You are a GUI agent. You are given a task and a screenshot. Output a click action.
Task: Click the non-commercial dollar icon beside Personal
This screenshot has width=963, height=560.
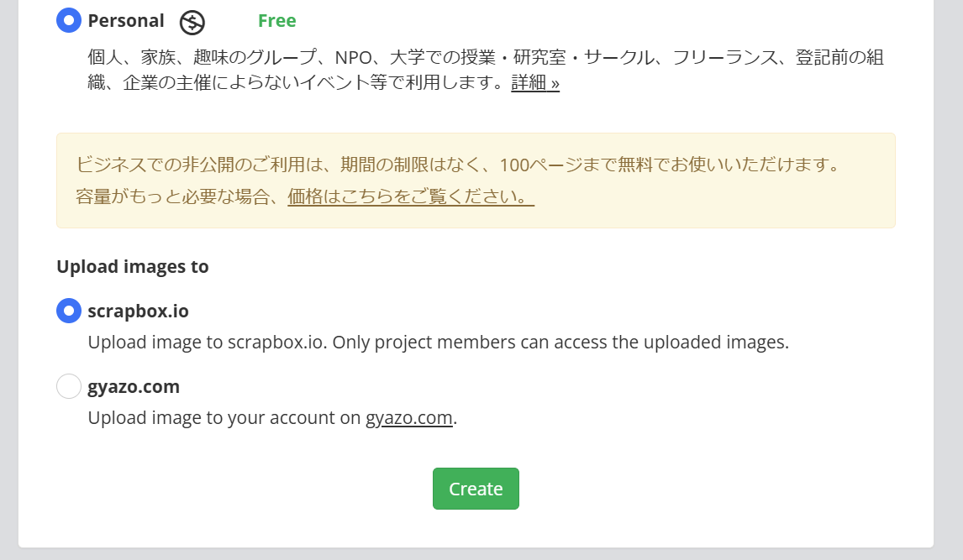192,23
